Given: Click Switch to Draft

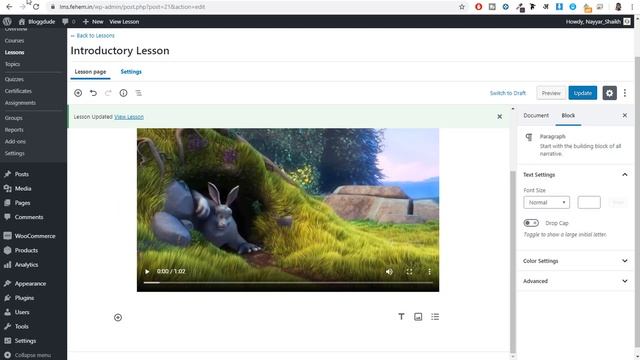Looking at the screenshot, I should point(508,93).
